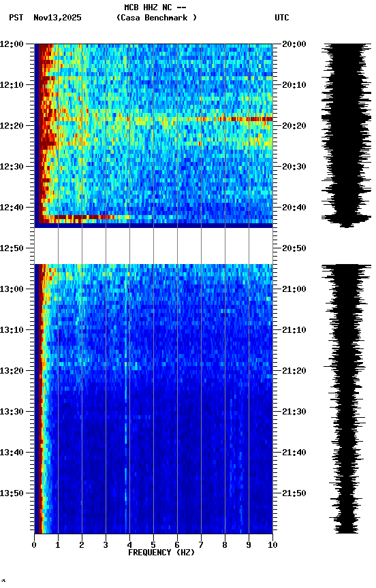Image resolution: width=376 pixels, height=588 pixels.
Task: Click the 20:00 UTC time label
Action: [294, 44]
